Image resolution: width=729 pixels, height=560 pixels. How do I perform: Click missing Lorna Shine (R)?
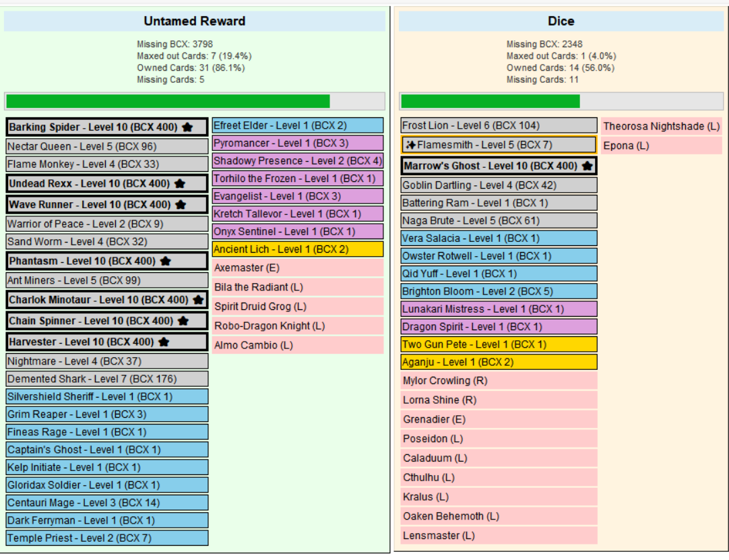[499, 400]
